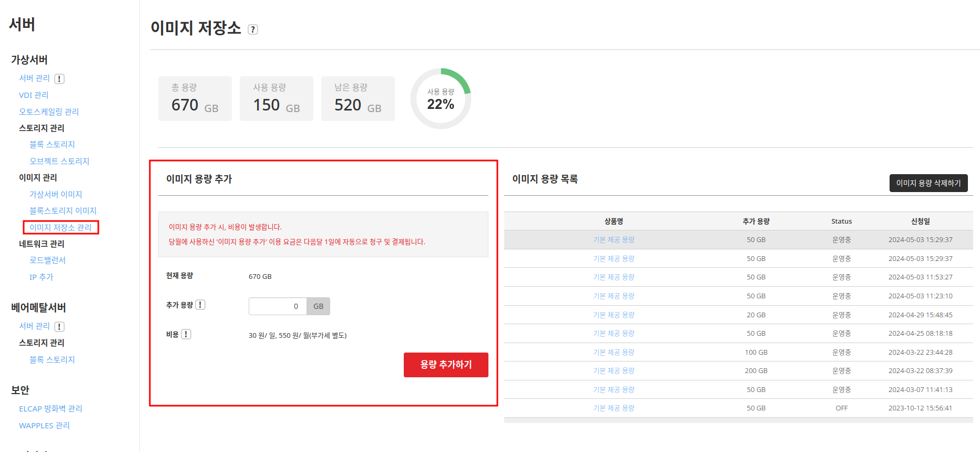Viewport: 980px width, 452px height.
Task: Click the 이미지 용량 목록 heading
Action: click(x=545, y=179)
